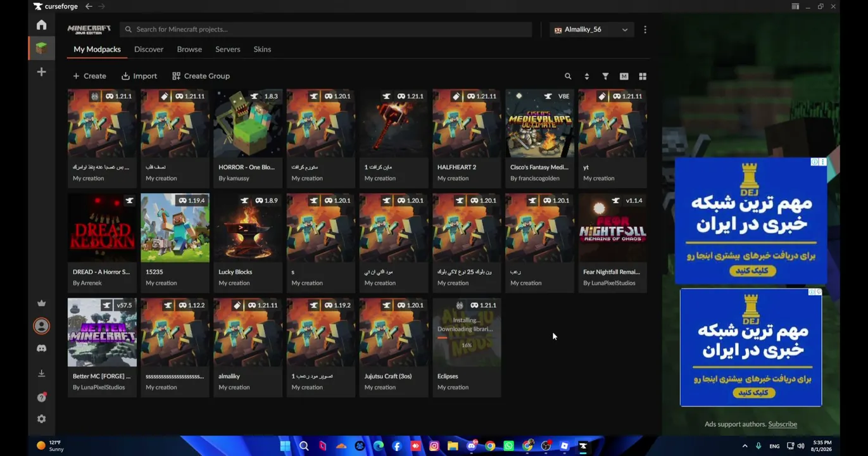The image size is (868, 456).
Task: Create a new modpack profile
Action: tap(89, 76)
